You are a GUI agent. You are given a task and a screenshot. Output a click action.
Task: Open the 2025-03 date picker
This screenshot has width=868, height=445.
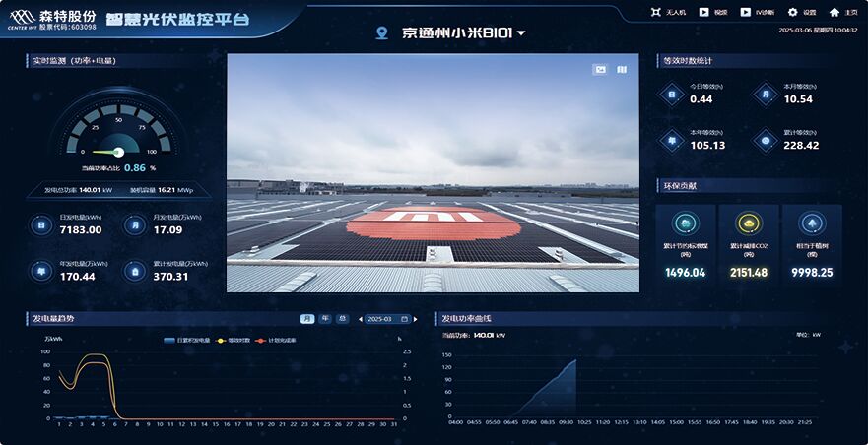click(x=386, y=319)
